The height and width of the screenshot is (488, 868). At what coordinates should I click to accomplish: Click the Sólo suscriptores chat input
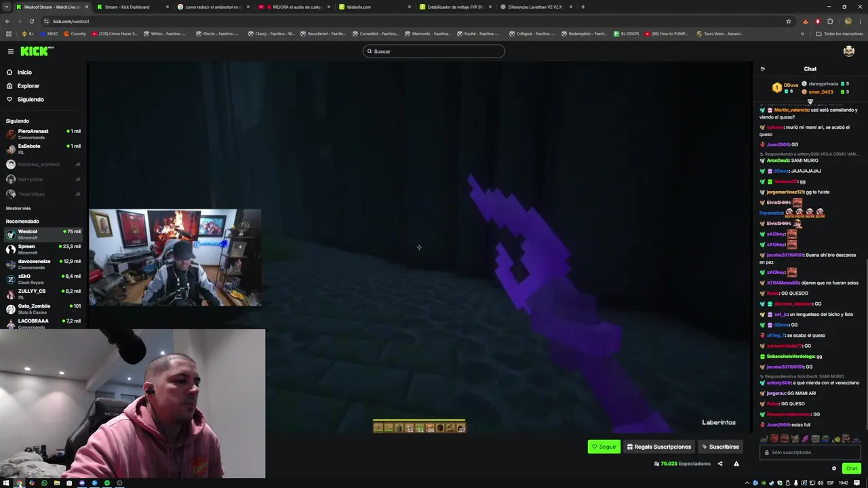810,453
